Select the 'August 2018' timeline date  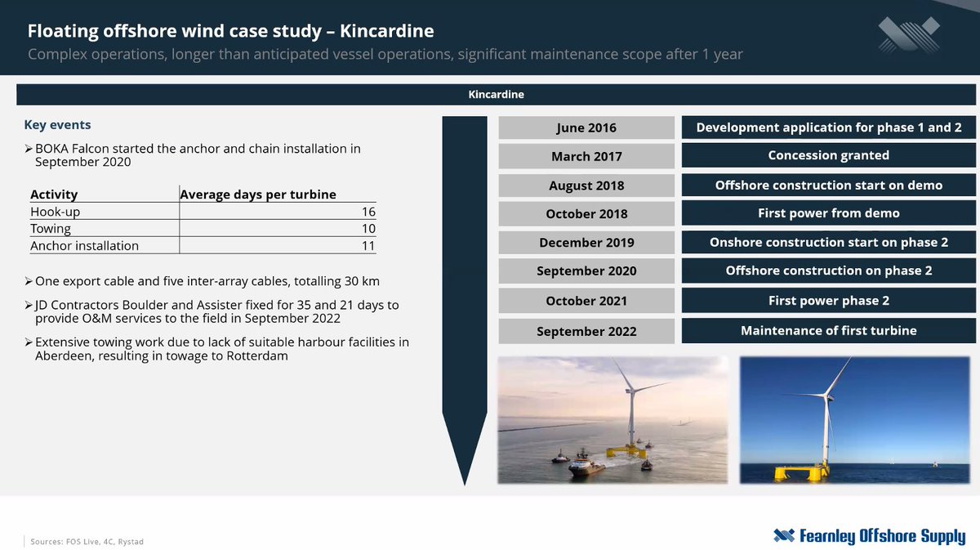pos(586,186)
